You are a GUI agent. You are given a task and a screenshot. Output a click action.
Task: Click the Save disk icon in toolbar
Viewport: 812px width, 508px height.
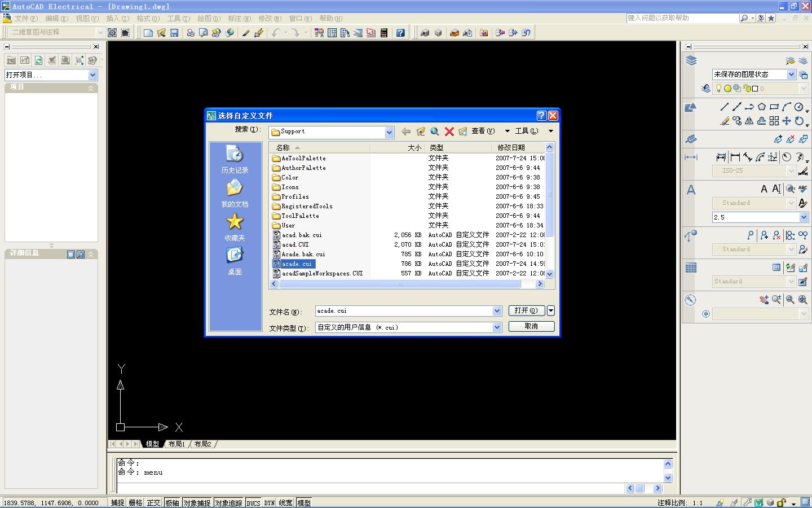click(174, 33)
